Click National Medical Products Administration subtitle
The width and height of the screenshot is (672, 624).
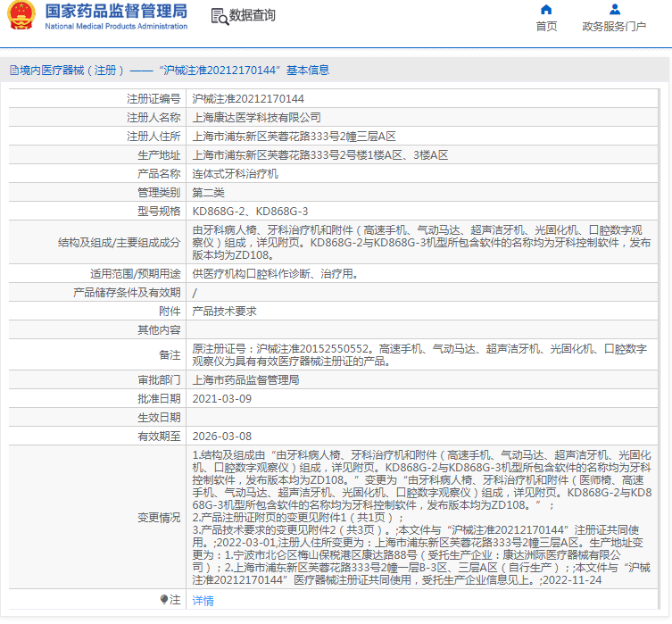coord(116,26)
